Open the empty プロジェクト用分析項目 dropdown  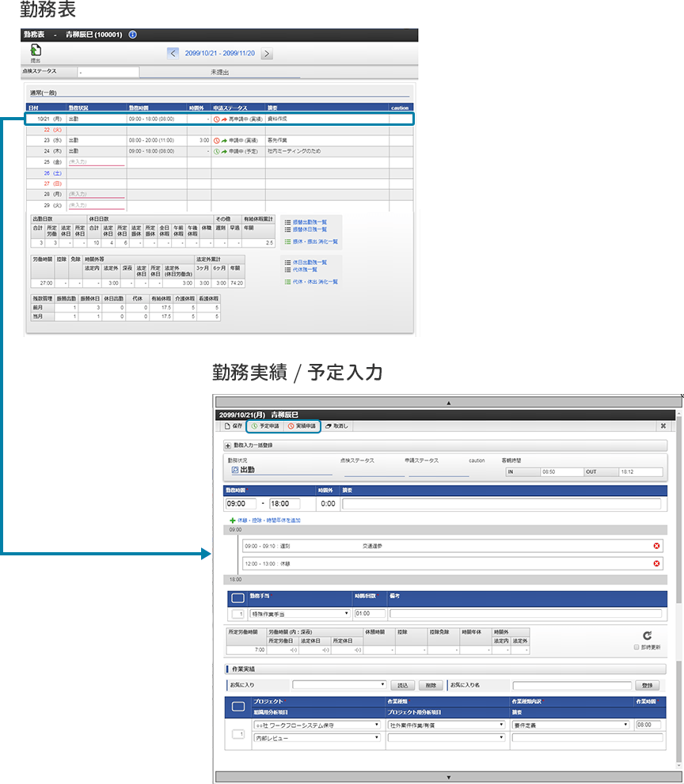tap(446, 737)
